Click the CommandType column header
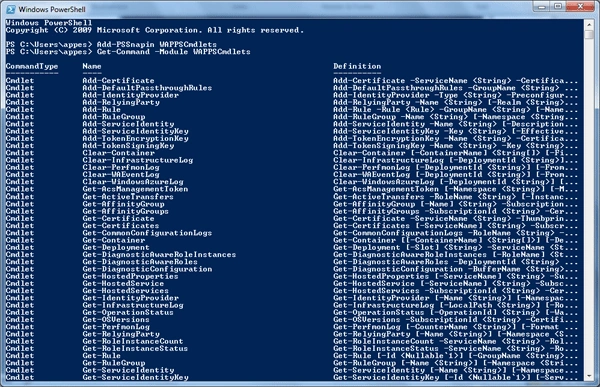The height and width of the screenshot is (387, 600). click(x=32, y=66)
